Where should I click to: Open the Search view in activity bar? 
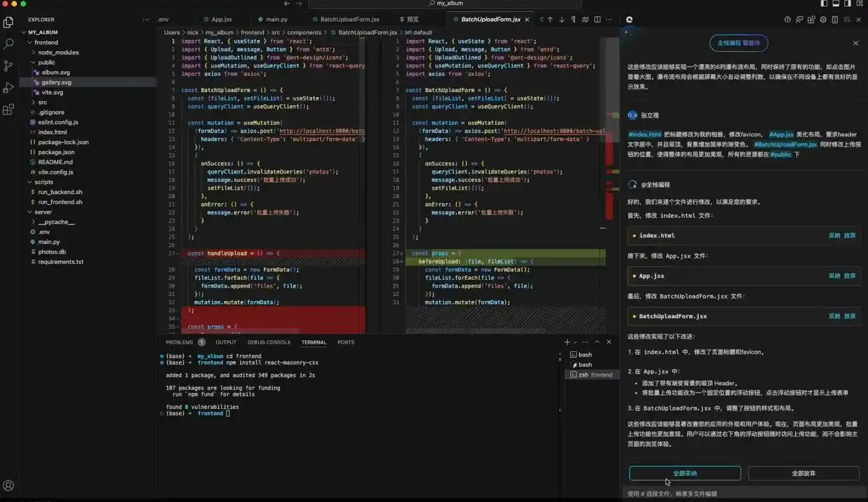tap(8, 44)
